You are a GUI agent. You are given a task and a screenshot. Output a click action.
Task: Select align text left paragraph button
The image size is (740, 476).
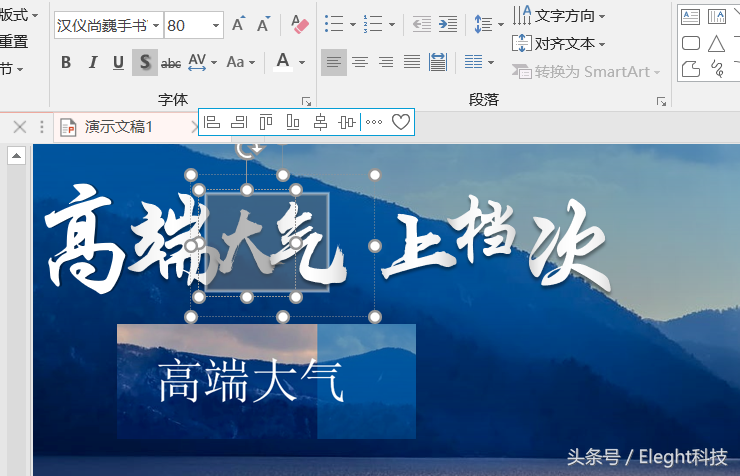(x=334, y=62)
